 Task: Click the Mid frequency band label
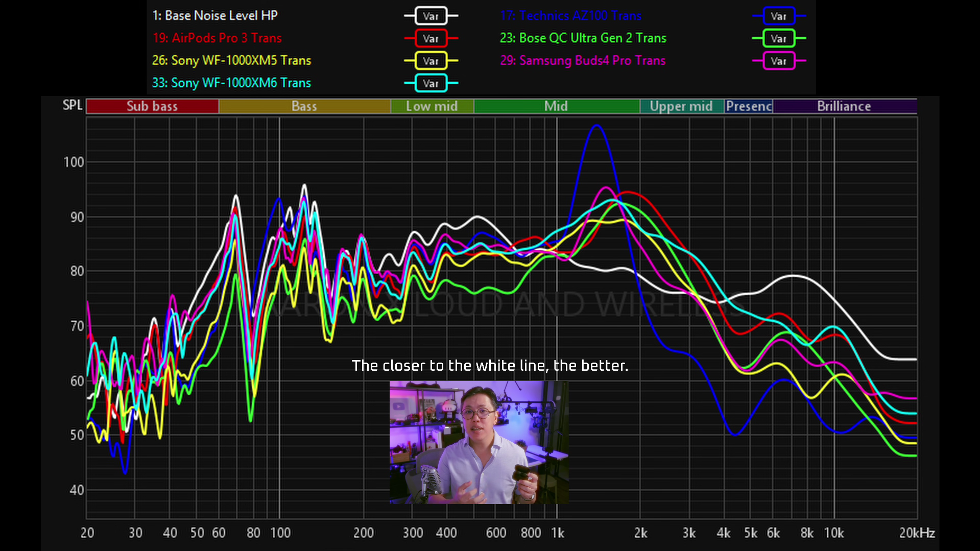click(556, 106)
